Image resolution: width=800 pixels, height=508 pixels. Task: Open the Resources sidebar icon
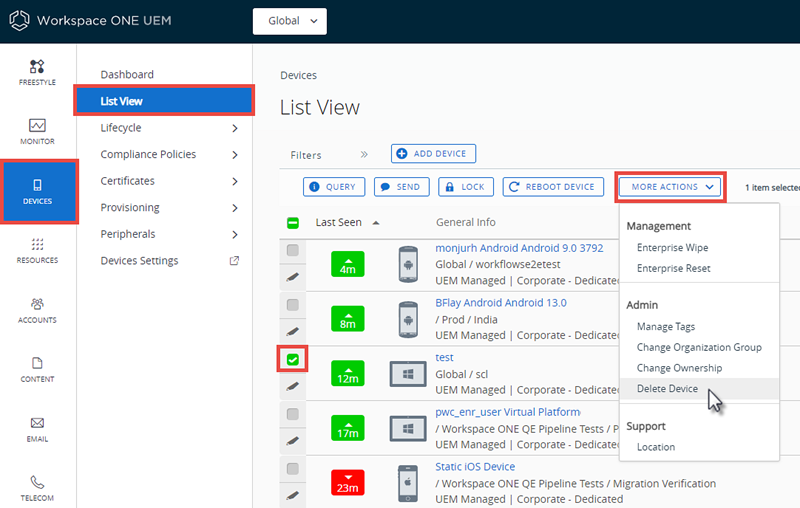pos(37,244)
